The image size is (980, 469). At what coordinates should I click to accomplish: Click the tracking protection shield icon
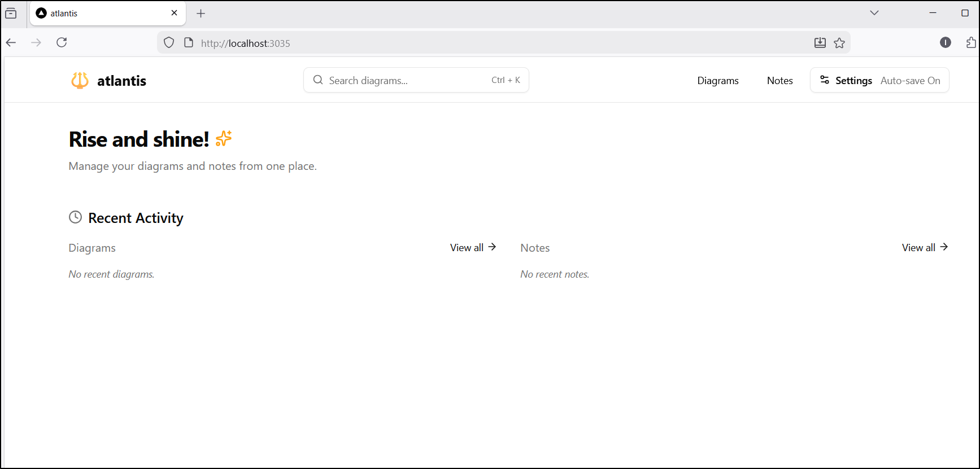click(169, 43)
